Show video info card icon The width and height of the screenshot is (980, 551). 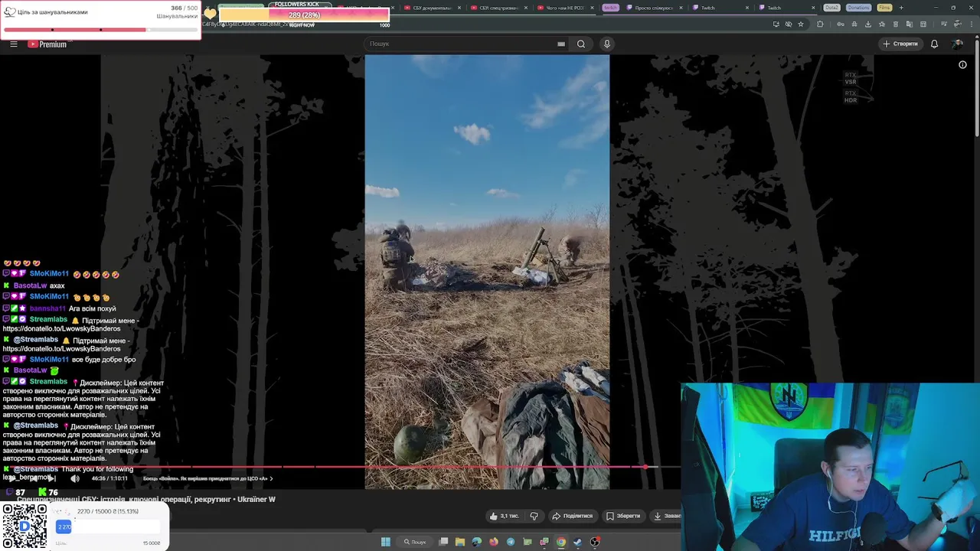click(x=962, y=64)
